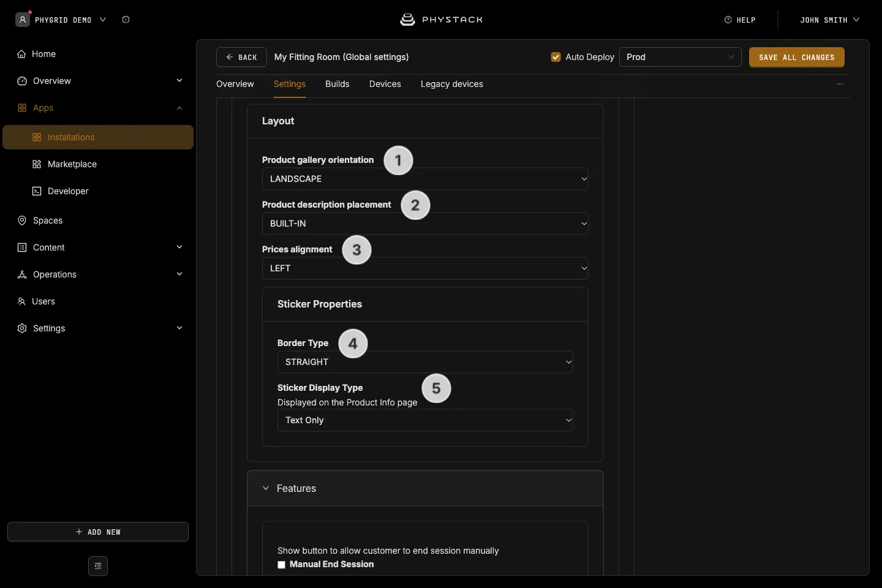Open Prices alignment LEFT dropdown

(x=425, y=268)
